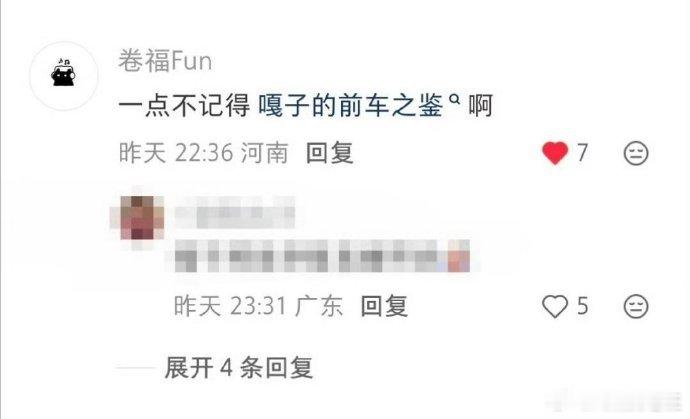Click 回复 under the 广东 reply
This screenshot has height=419, width=690.
[384, 306]
